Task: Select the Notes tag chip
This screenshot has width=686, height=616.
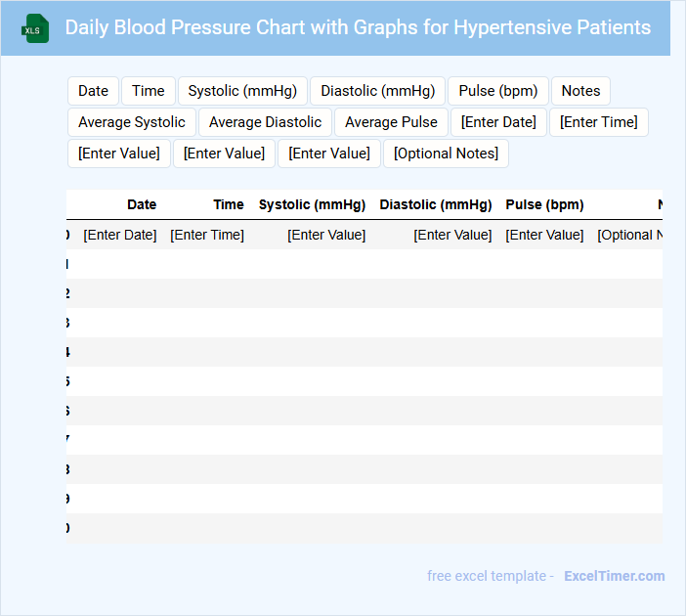Action: pyautogui.click(x=580, y=91)
